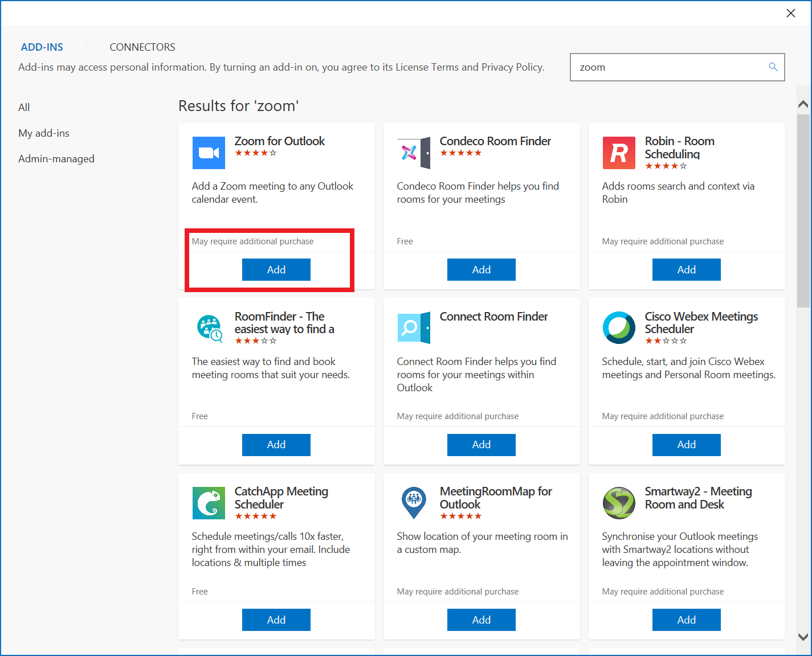812x656 pixels.
Task: Click the CatchApp chameleon logo icon
Action: [209, 503]
